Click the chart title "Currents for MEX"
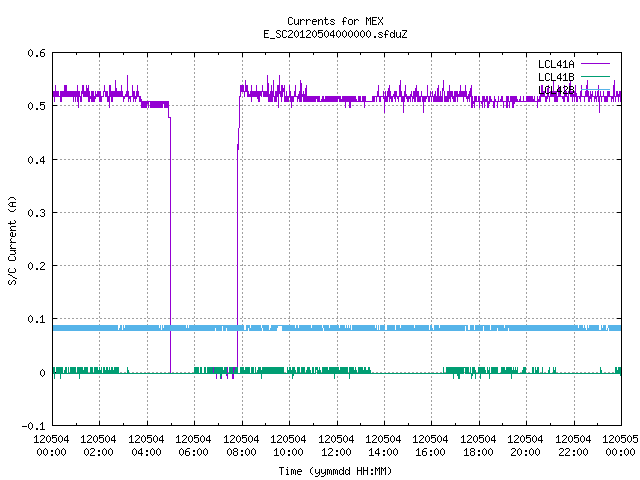Viewport: 640px width, 480px height. point(335,21)
